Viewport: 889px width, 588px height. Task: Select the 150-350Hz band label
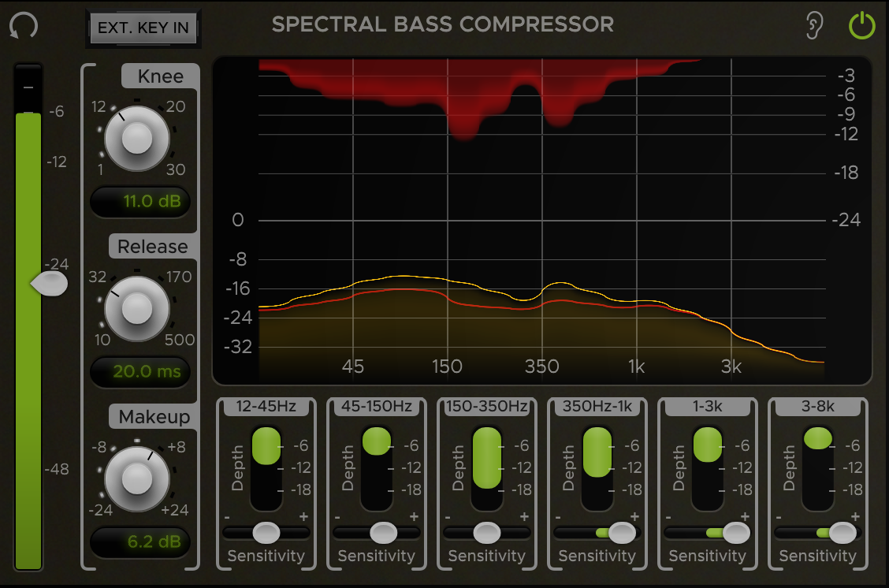486,406
